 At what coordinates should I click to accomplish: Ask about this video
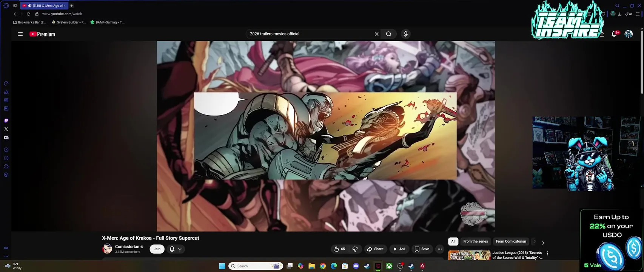[399, 249]
